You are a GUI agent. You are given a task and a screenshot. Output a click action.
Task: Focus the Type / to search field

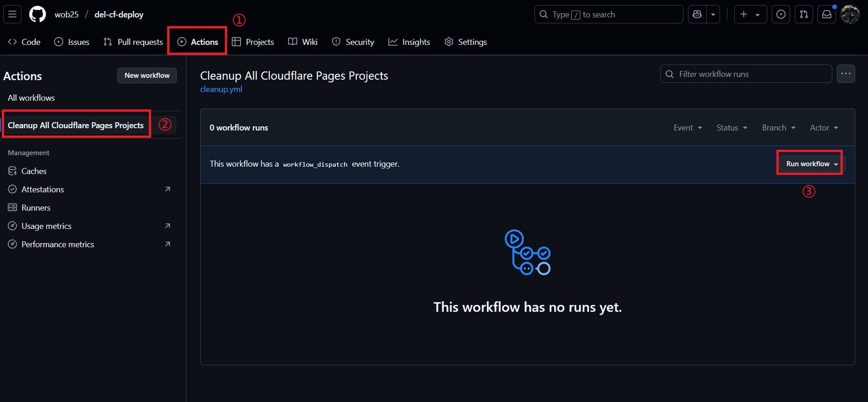click(609, 14)
